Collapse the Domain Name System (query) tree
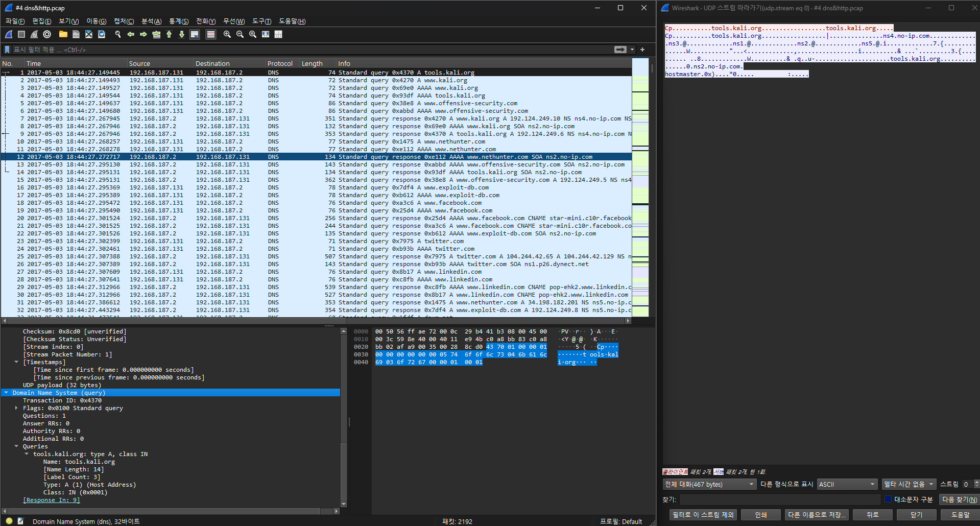 [6, 393]
